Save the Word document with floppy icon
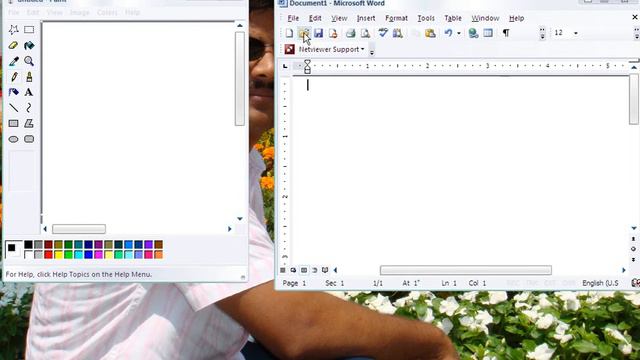The width and height of the screenshot is (640, 360). pos(318,33)
